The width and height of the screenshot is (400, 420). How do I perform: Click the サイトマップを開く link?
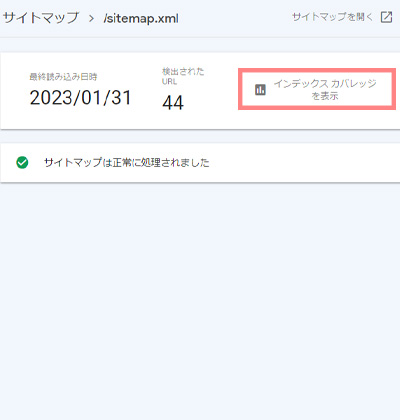332,17
